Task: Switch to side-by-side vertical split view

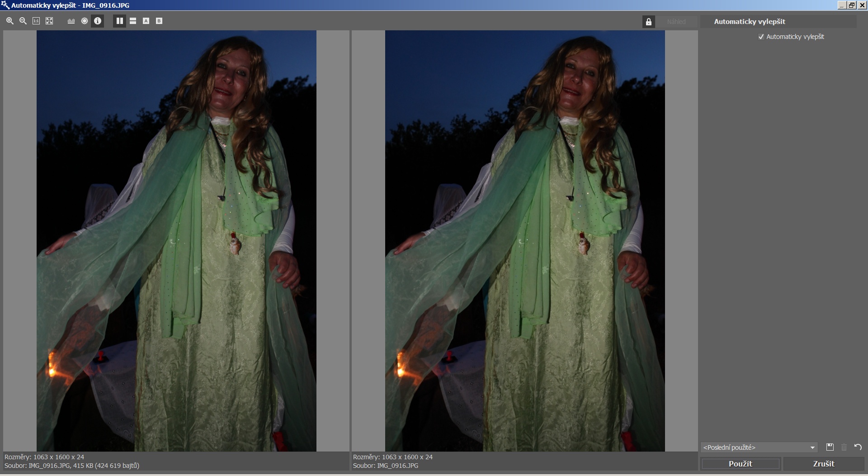Action: tap(120, 21)
